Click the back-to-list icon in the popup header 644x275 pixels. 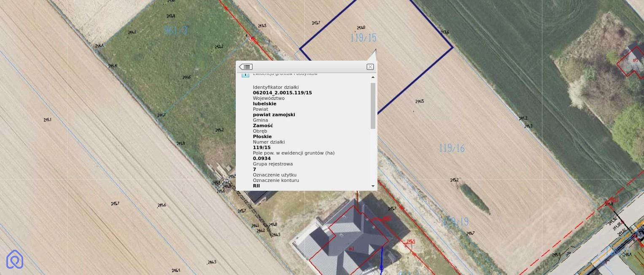[x=246, y=67]
